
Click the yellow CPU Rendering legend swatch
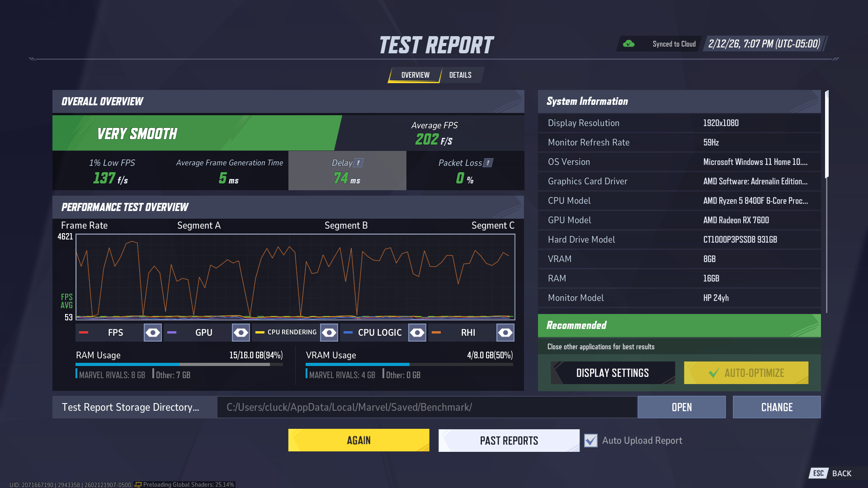pos(260,333)
